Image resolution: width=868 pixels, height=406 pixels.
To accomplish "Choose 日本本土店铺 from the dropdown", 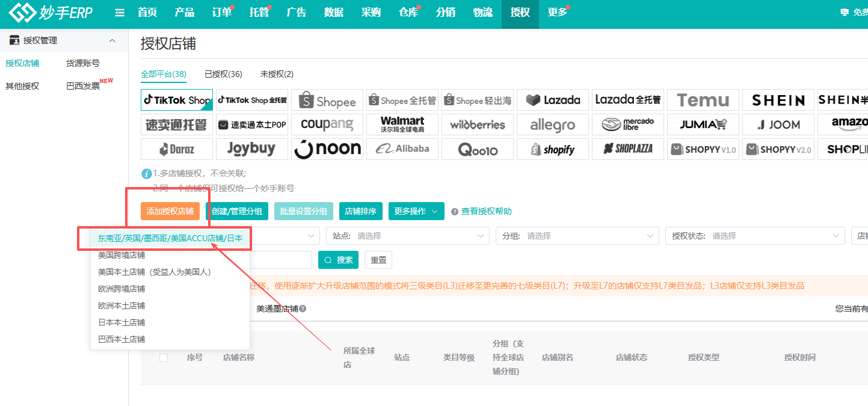I will 170,322.
